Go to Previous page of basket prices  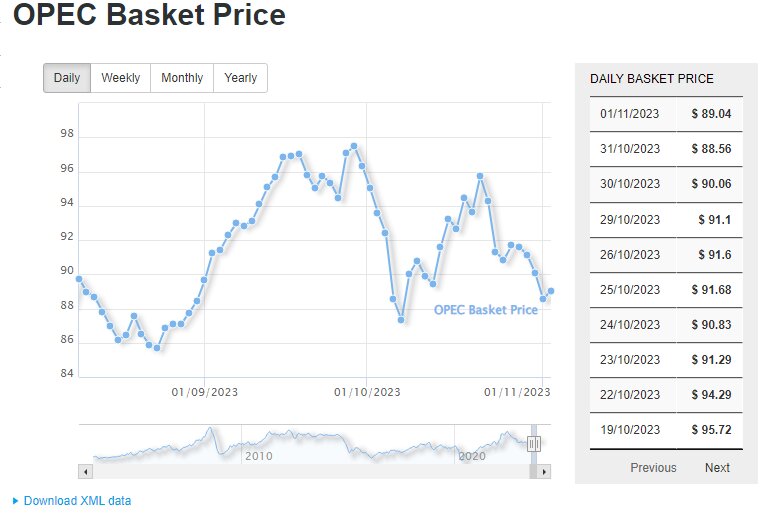click(653, 468)
